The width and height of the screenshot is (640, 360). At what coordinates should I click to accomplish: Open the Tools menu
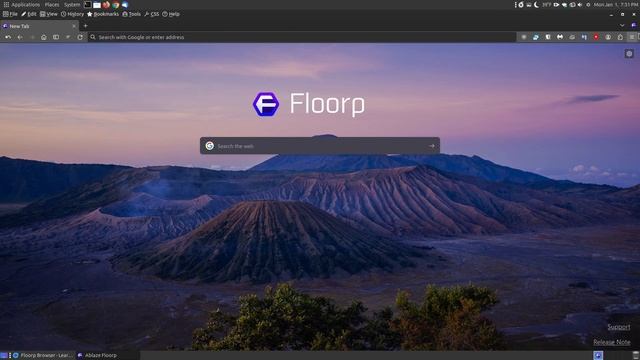point(131,14)
